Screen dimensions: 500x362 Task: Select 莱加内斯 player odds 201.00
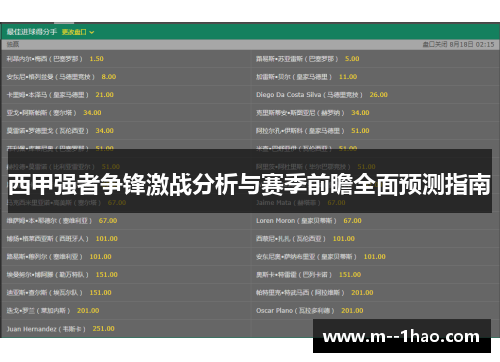[88, 311]
